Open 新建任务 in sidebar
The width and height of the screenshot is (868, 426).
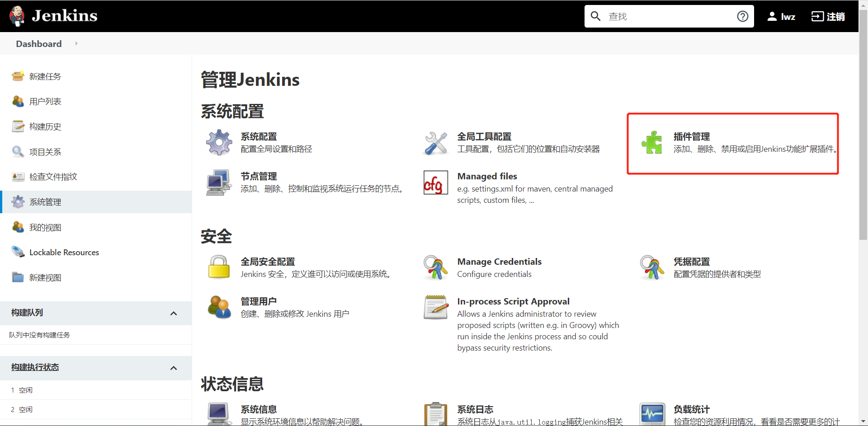click(45, 76)
